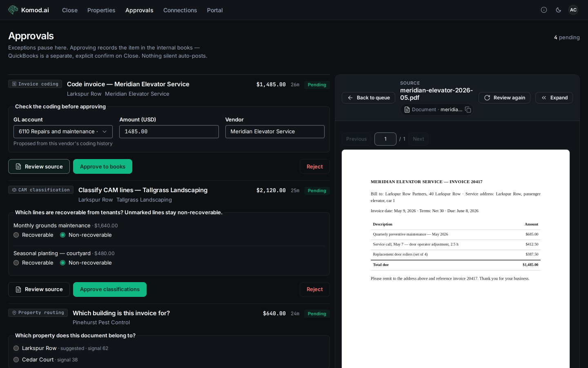Click the Review again refresh icon

coord(487,98)
